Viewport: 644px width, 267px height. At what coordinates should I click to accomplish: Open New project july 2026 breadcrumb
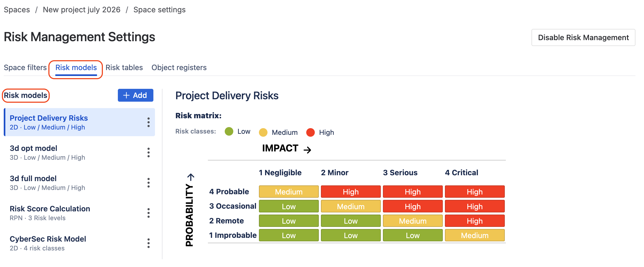82,10
